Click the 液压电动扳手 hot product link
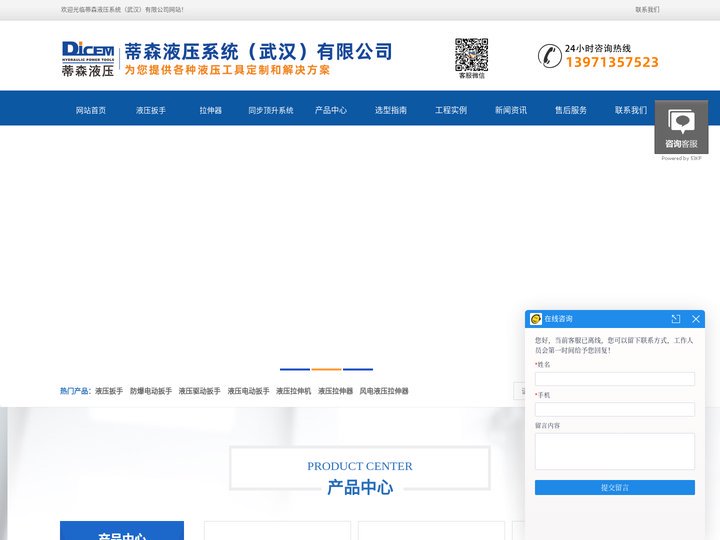Screen dimensions: 720x540 (x=248, y=391)
